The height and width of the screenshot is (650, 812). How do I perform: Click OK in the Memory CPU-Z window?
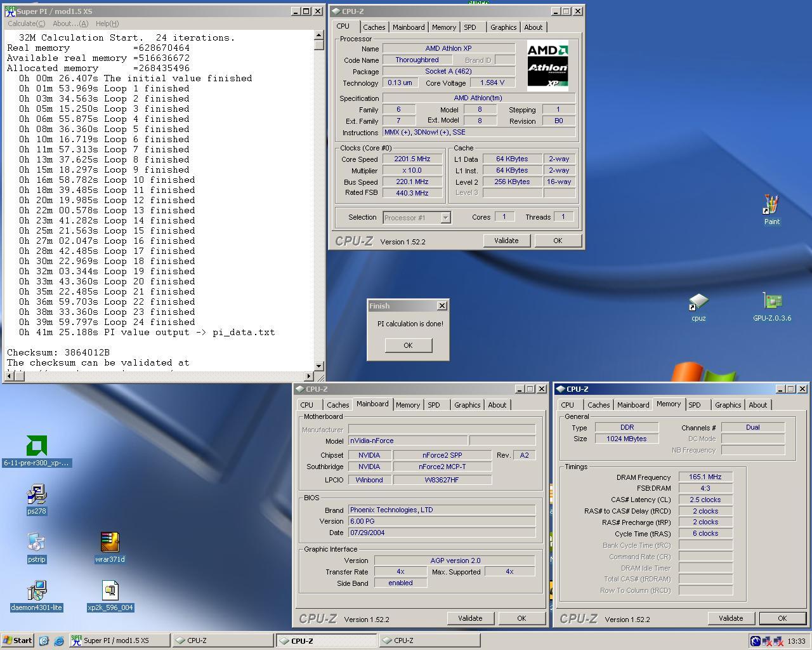782,618
